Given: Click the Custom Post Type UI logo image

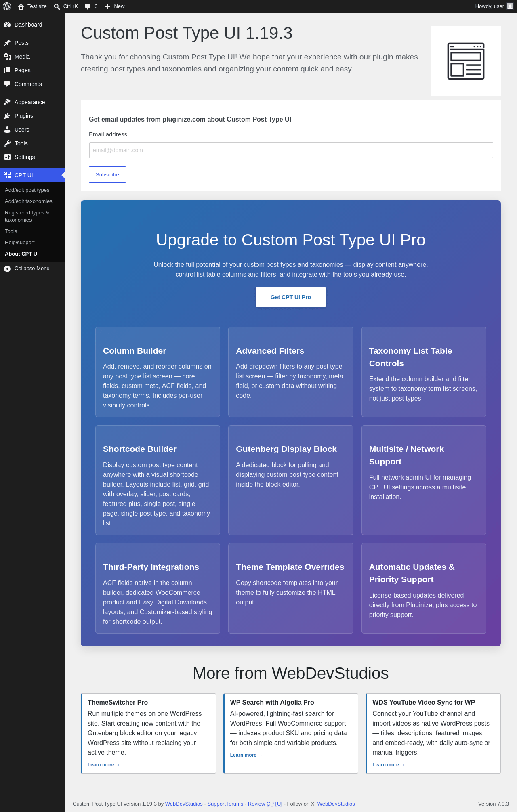Looking at the screenshot, I should pos(466,61).
